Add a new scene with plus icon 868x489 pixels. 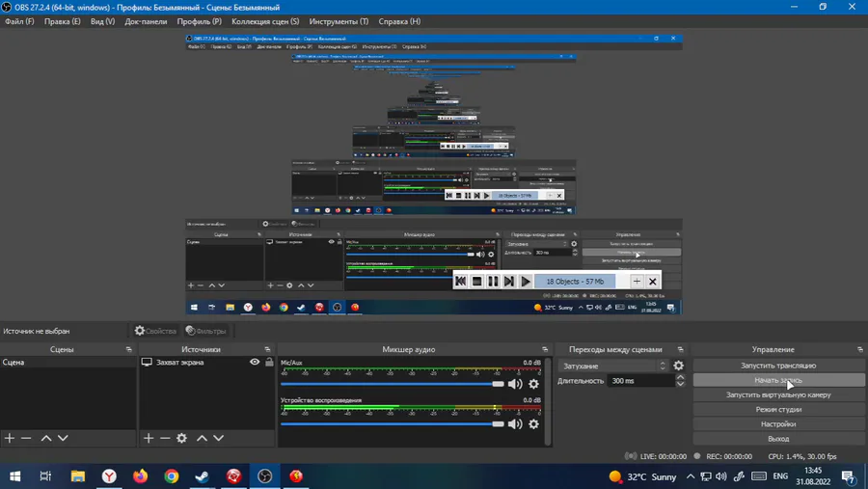pos(10,438)
